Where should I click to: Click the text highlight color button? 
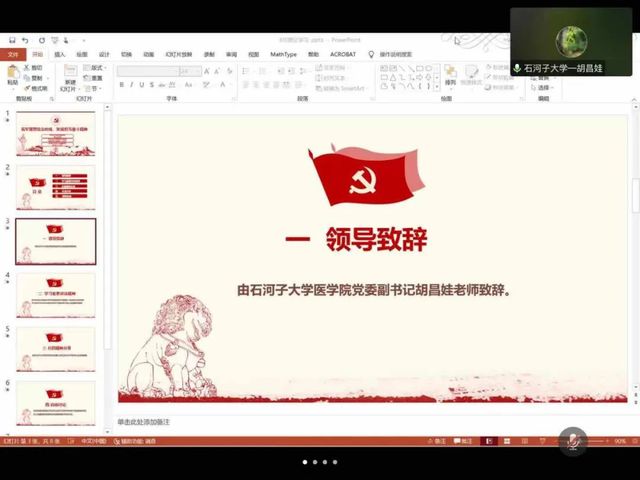click(206, 85)
